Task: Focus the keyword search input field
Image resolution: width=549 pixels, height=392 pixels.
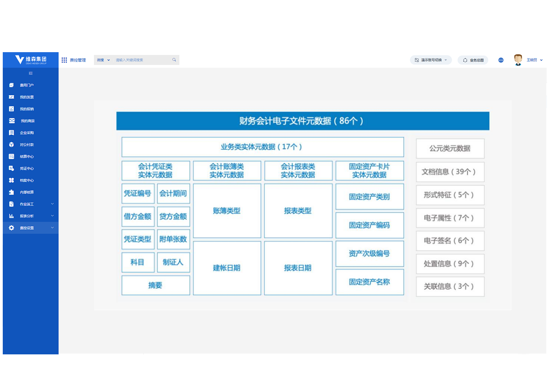Action: point(141,60)
